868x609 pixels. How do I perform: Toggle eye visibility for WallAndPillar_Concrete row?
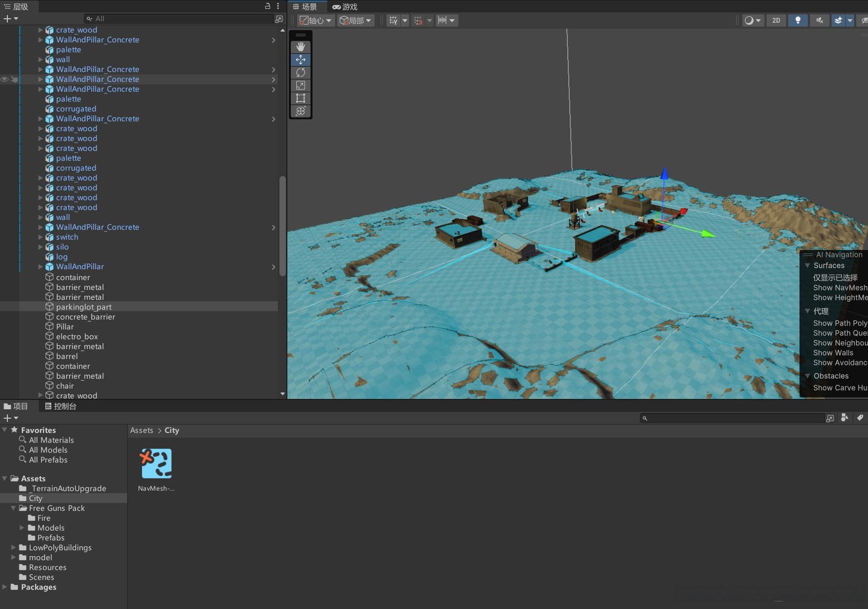pos(4,79)
